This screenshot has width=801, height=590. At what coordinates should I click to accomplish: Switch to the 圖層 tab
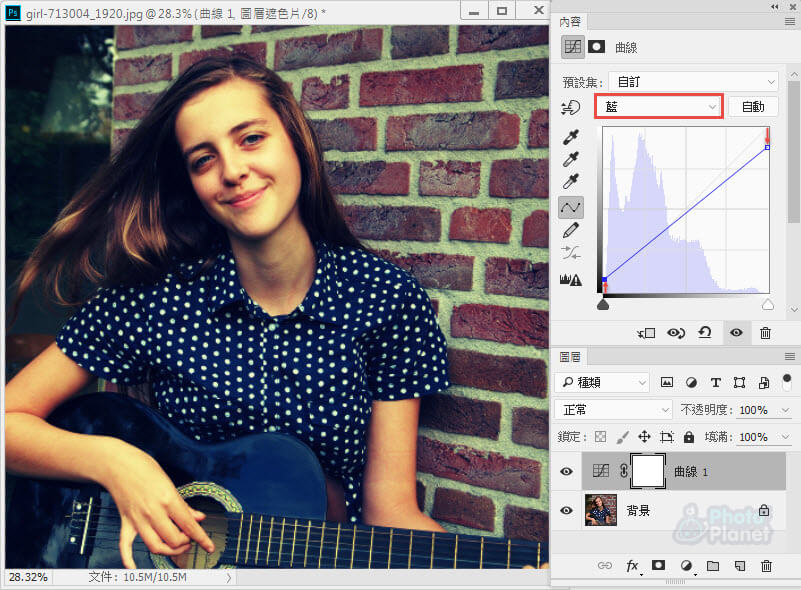click(570, 357)
